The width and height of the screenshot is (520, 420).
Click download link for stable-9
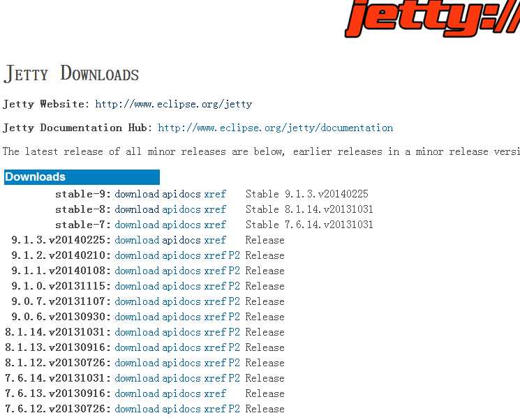pos(137,194)
